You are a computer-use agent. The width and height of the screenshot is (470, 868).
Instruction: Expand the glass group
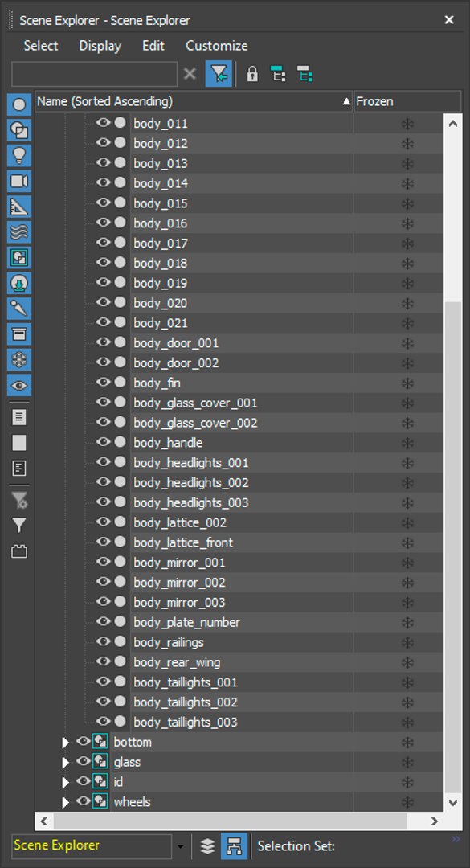(x=66, y=762)
